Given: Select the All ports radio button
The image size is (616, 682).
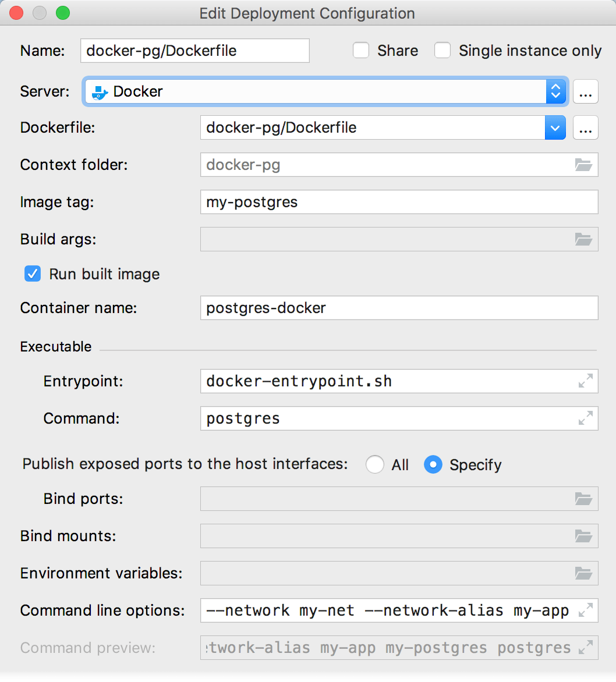Looking at the screenshot, I should (x=375, y=464).
